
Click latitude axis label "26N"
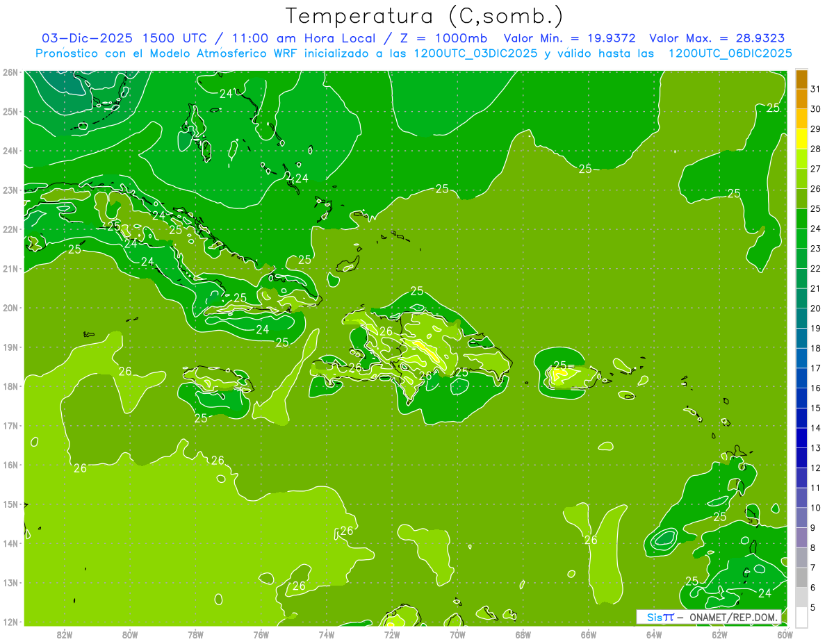click(10, 72)
